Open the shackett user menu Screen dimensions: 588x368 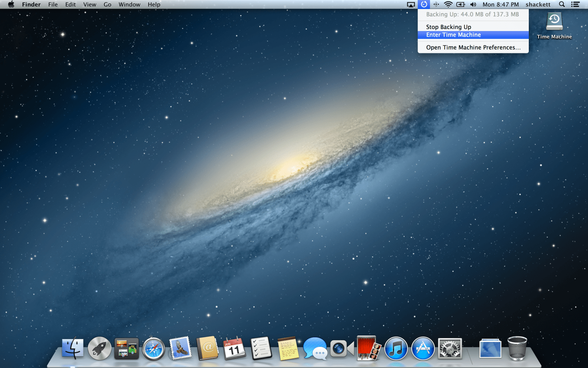[538, 4]
